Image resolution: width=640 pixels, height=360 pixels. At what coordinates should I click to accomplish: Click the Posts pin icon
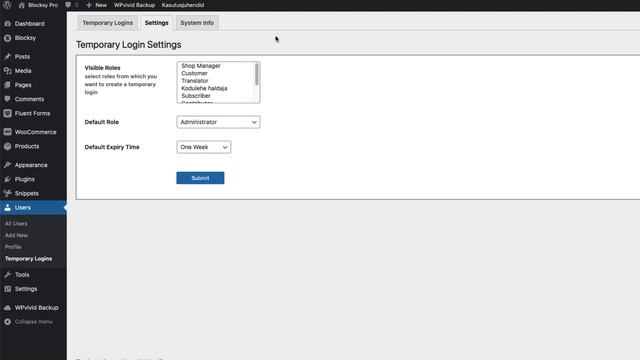coord(7,56)
